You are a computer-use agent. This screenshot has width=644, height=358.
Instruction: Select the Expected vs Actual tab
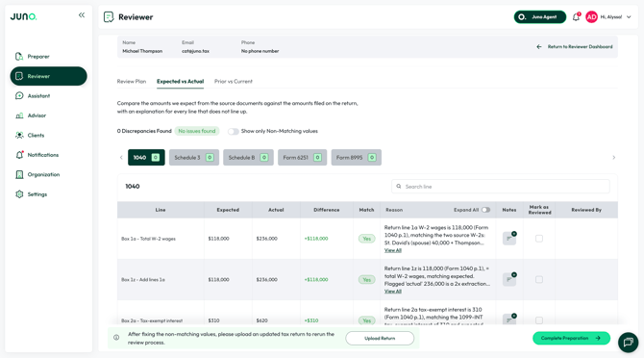coord(180,82)
